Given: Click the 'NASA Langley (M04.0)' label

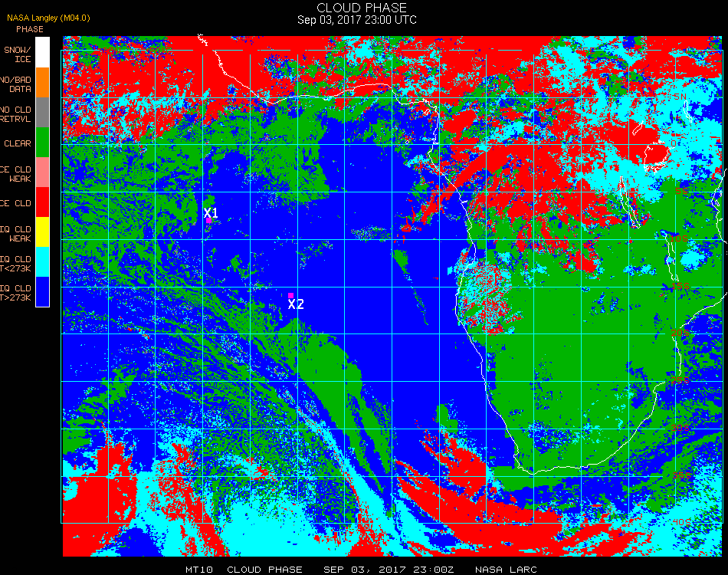Looking at the screenshot, I should [x=48, y=18].
